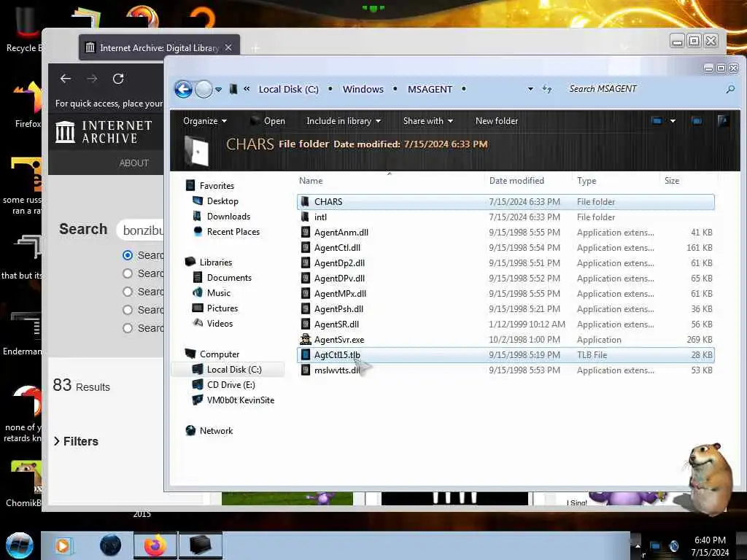This screenshot has width=747, height=560.
Task: Open Recent Places in navigation pane
Action: pyautogui.click(x=233, y=231)
